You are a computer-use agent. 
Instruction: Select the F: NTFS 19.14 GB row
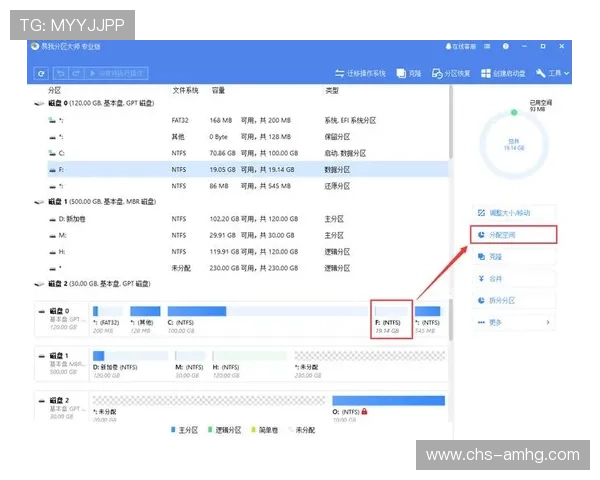pyautogui.click(x=248, y=170)
